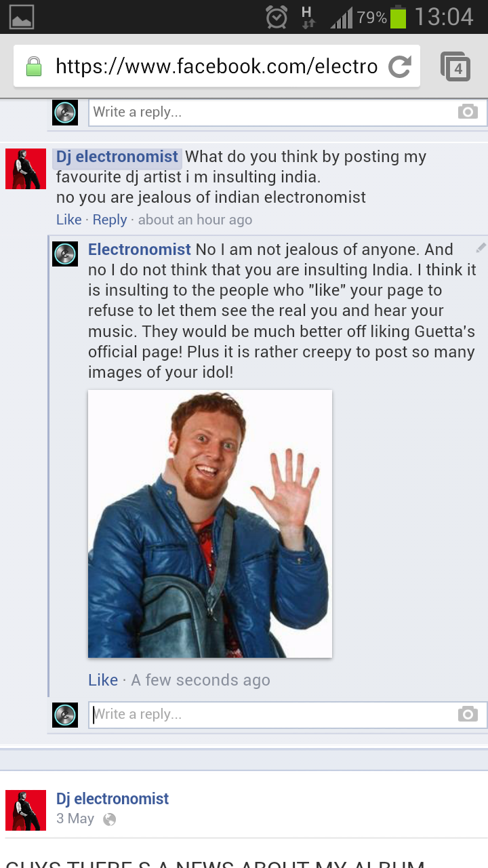The image size is (488, 868).
Task: Open the waving man photo attachment
Action: click(x=210, y=524)
